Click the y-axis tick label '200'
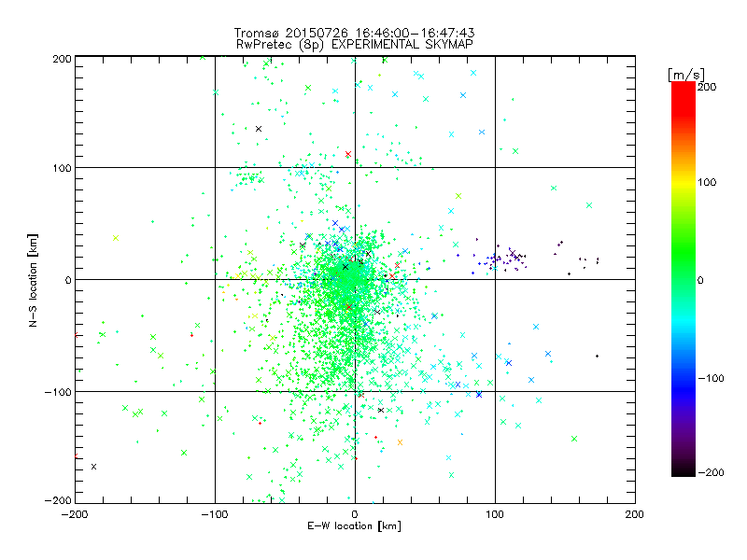The width and height of the screenshot is (747, 560). (x=62, y=59)
